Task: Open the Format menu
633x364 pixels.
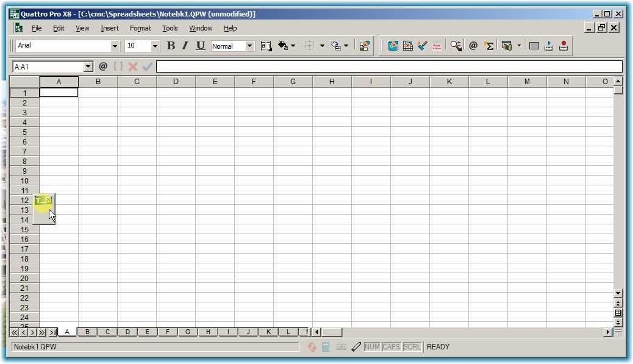Action: (x=140, y=28)
